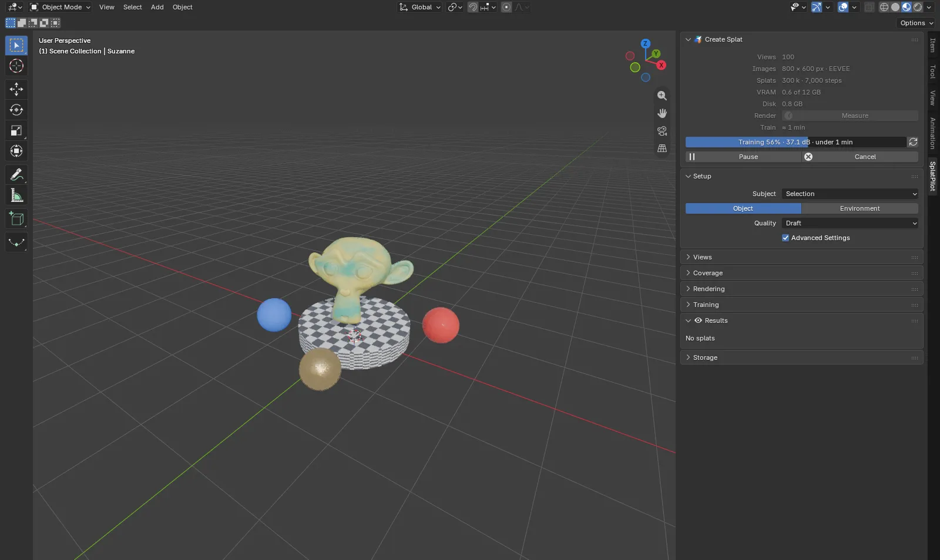
Task: Select the Add Cube tool
Action: pos(16,218)
